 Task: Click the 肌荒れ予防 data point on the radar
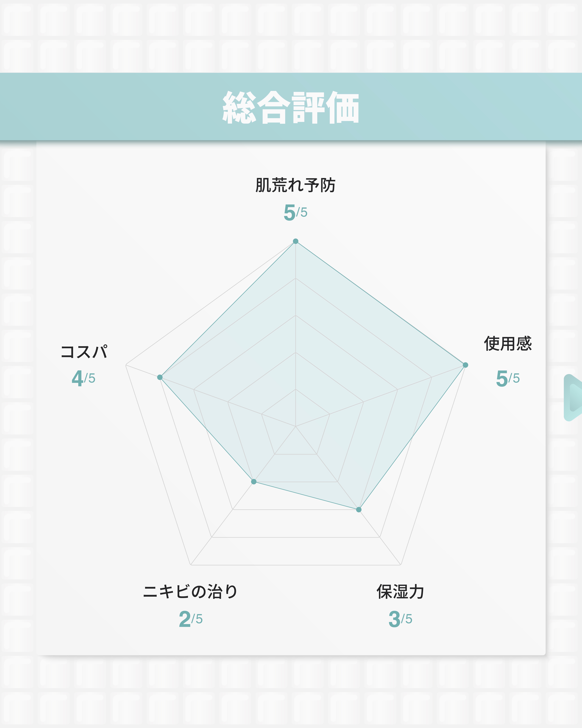tap(296, 241)
